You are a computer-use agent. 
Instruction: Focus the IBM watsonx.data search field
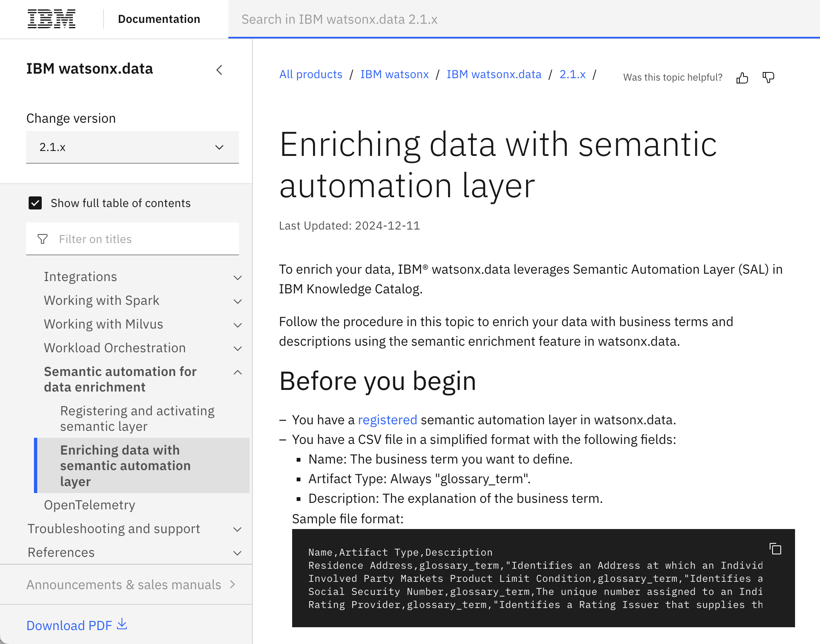(x=524, y=19)
